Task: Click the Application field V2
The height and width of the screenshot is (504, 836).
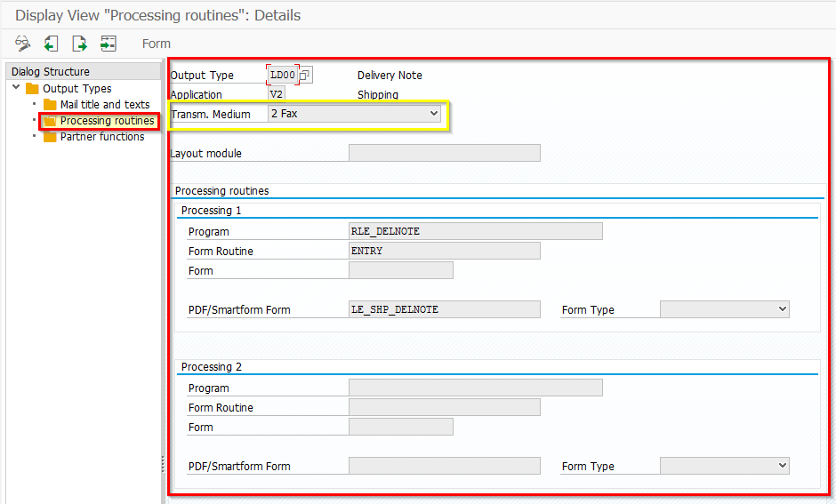Action: coord(277,94)
